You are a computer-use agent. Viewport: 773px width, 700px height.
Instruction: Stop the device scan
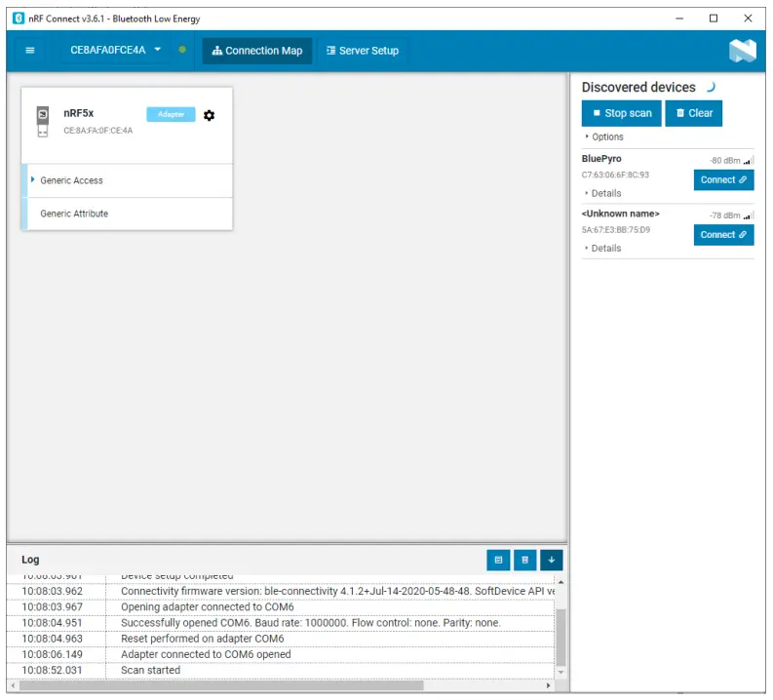click(621, 113)
